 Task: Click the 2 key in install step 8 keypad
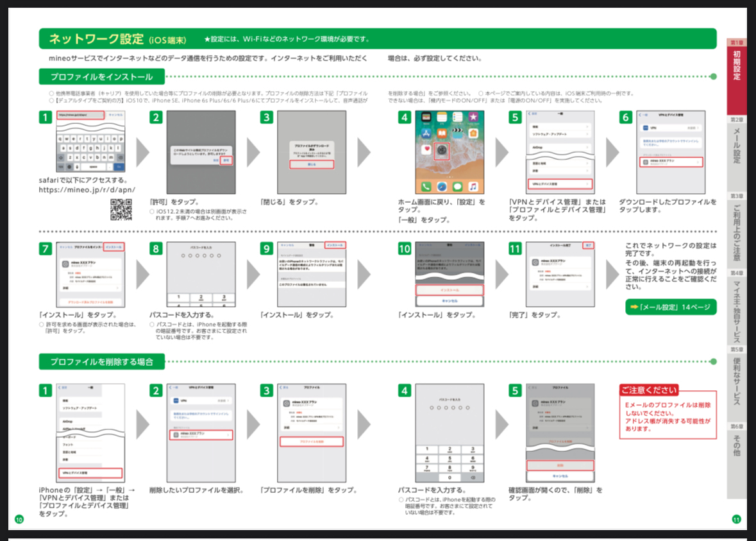[201, 298]
